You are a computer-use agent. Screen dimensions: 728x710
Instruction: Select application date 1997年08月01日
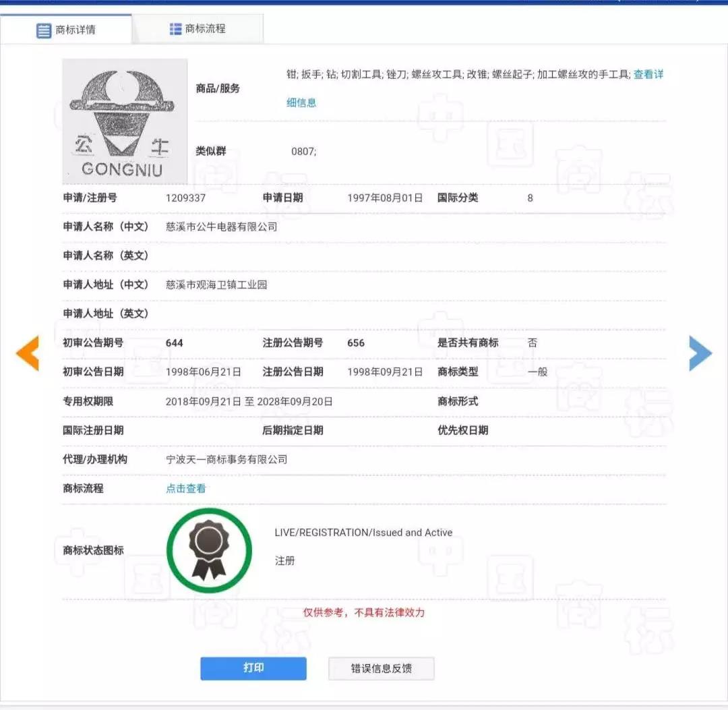pyautogui.click(x=385, y=198)
